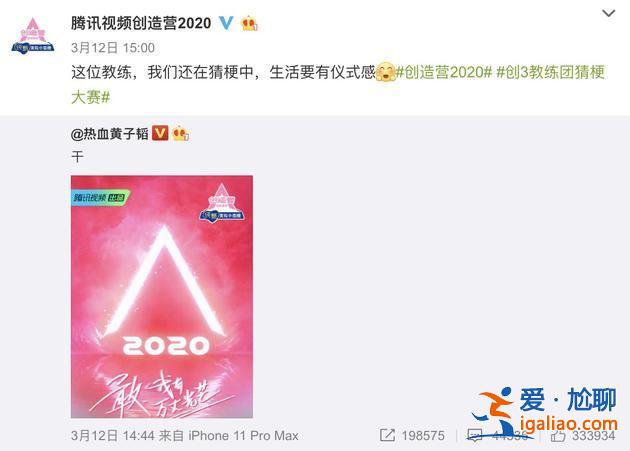630x451 pixels.
Task: Open comments via the comment icon
Action: coord(475,435)
